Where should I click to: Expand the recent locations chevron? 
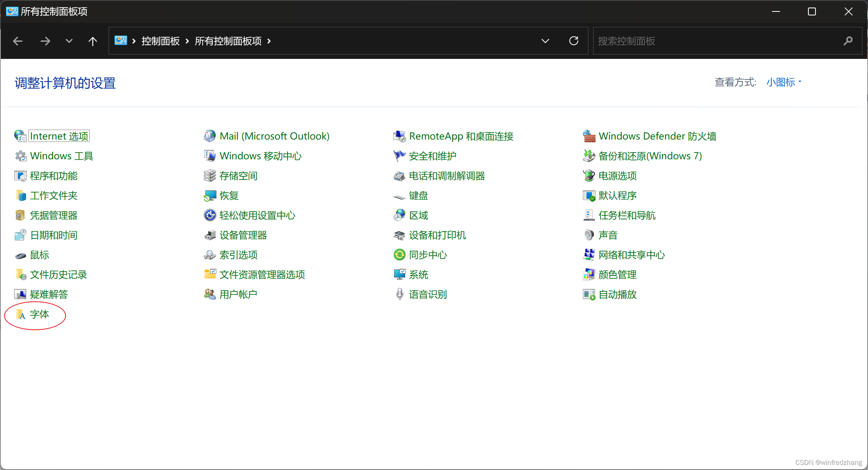(69, 41)
